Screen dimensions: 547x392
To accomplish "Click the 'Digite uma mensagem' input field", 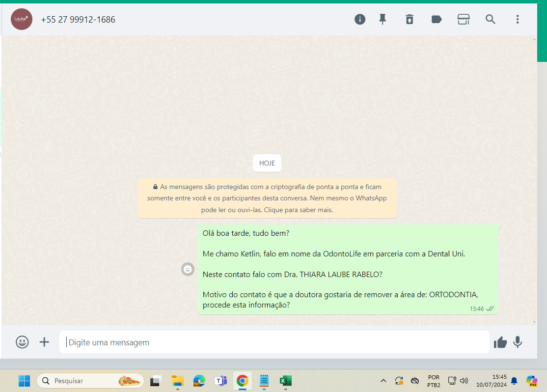I will coord(274,342).
